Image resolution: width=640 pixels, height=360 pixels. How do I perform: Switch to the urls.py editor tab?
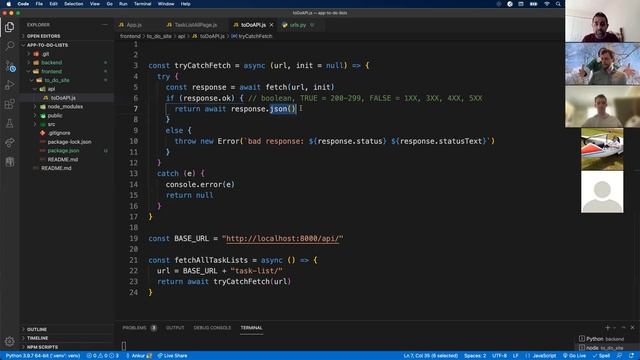298,25
